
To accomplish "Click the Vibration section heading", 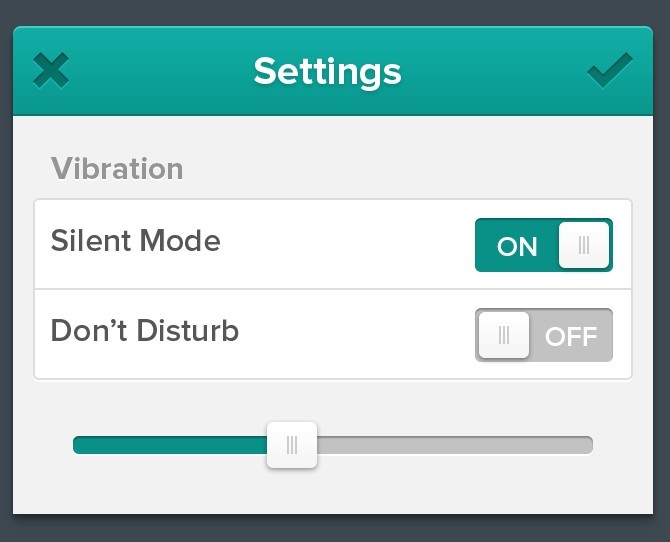I will (x=117, y=168).
